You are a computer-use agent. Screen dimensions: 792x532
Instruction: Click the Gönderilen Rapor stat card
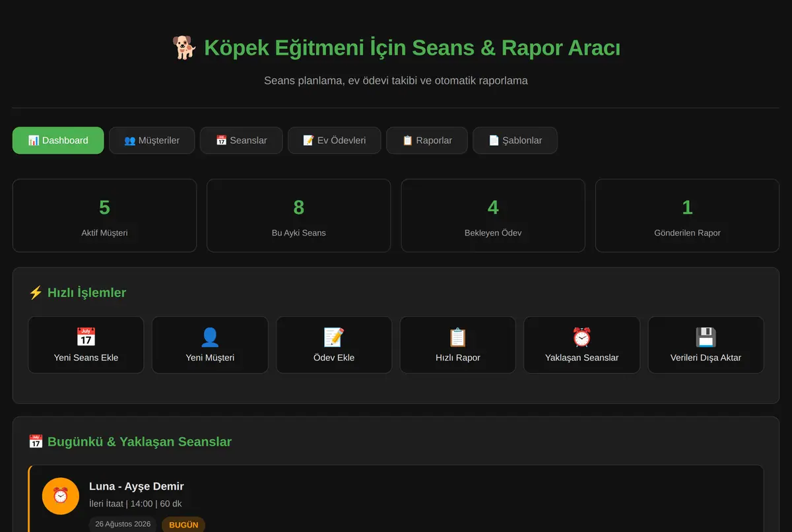pos(687,216)
